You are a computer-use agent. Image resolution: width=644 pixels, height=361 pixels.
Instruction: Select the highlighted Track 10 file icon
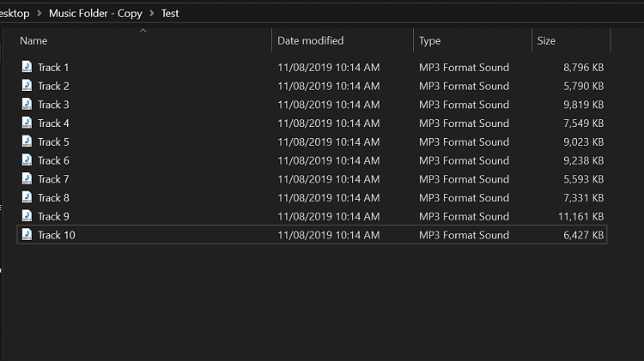pos(27,235)
